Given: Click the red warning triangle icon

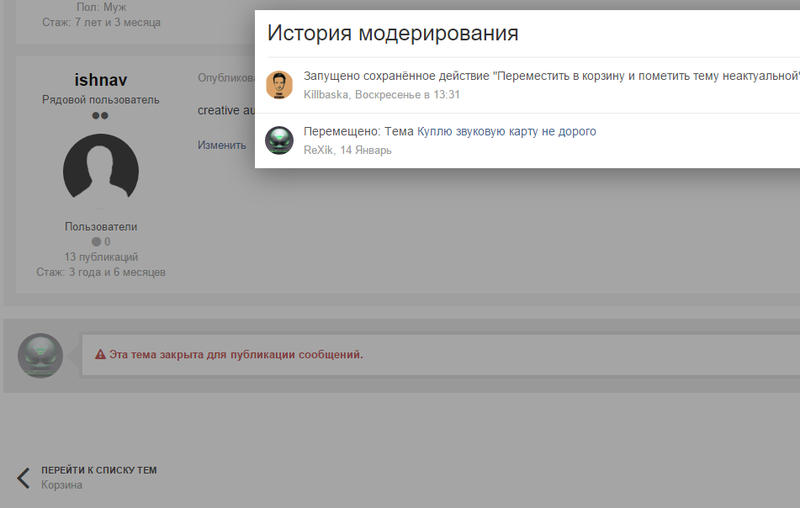Looking at the screenshot, I should 100,355.
